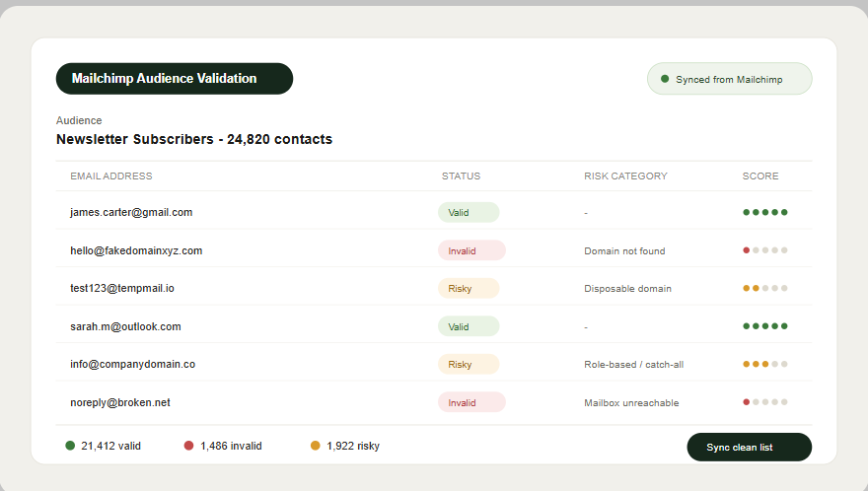Viewport: 868px width, 491px height.
Task: Click the 21,412 valid count
Action: [x=110, y=447]
